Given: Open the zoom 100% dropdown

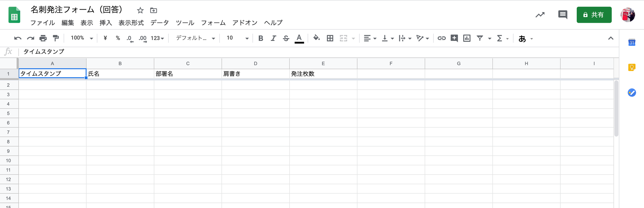Looking at the screenshot, I should tap(82, 38).
